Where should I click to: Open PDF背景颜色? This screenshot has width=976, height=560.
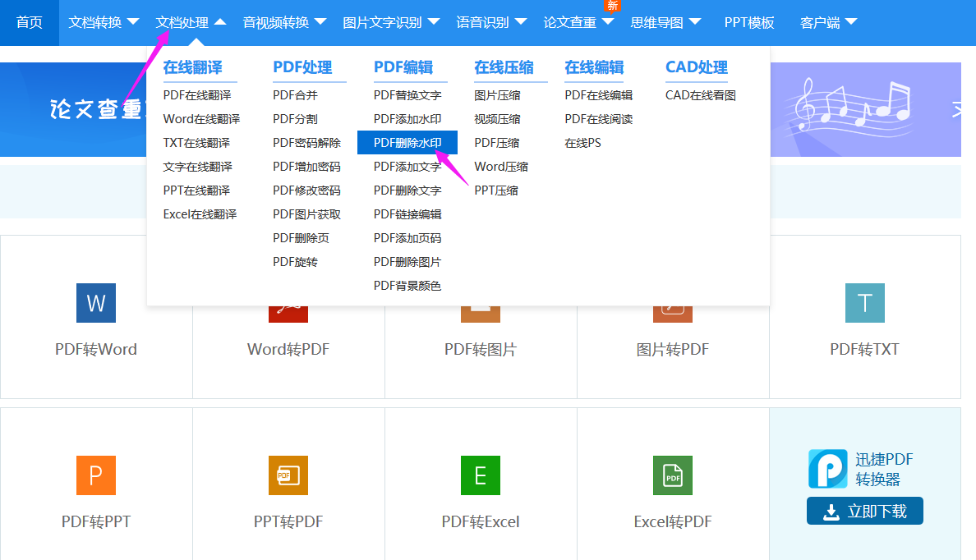[407, 286]
